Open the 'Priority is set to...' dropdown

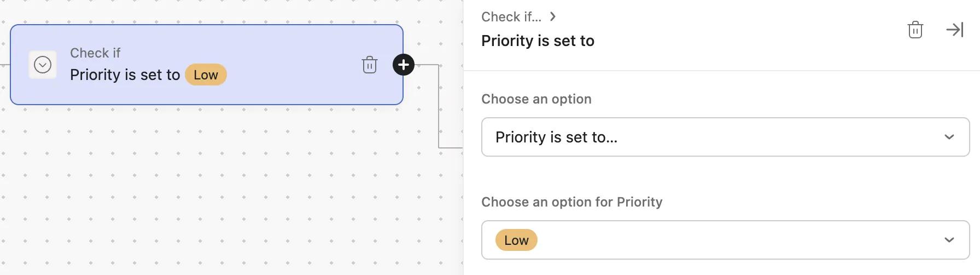click(x=711, y=137)
